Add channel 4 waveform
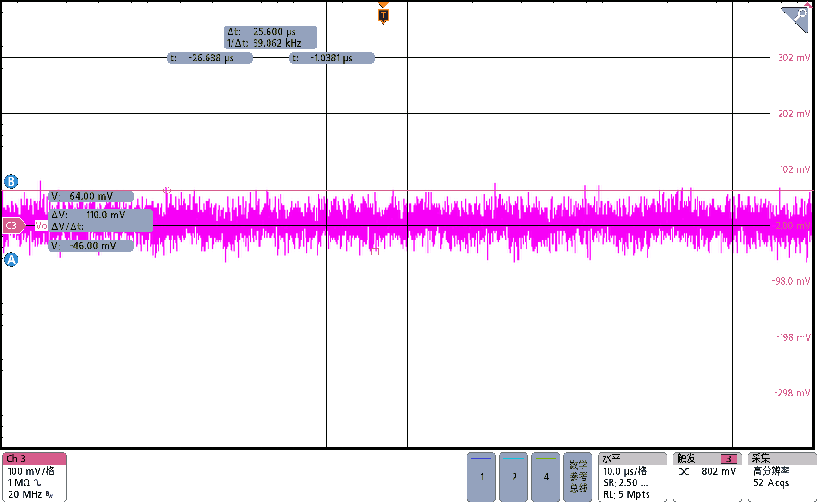Viewport: 819px width, 504px height. click(x=546, y=477)
